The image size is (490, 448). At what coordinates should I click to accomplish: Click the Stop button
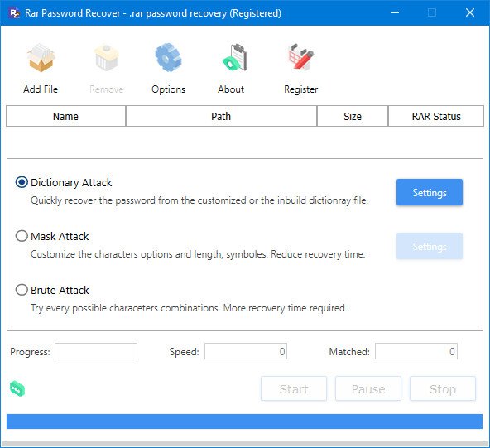pos(443,388)
